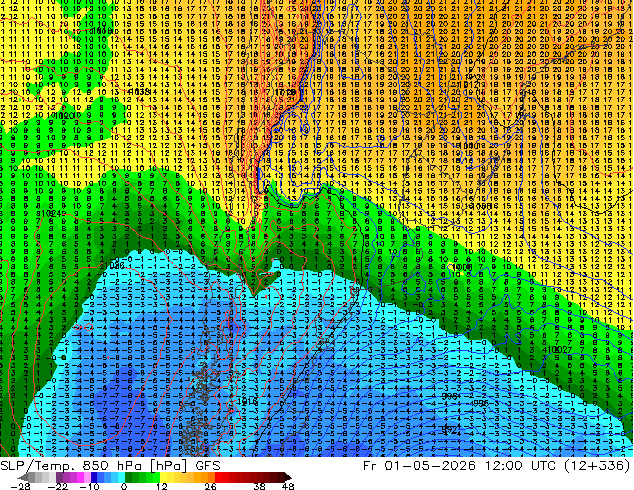This screenshot has height=490, width=634.
Task: Pick the cyan segment of the color scale
Action: coord(121,477)
